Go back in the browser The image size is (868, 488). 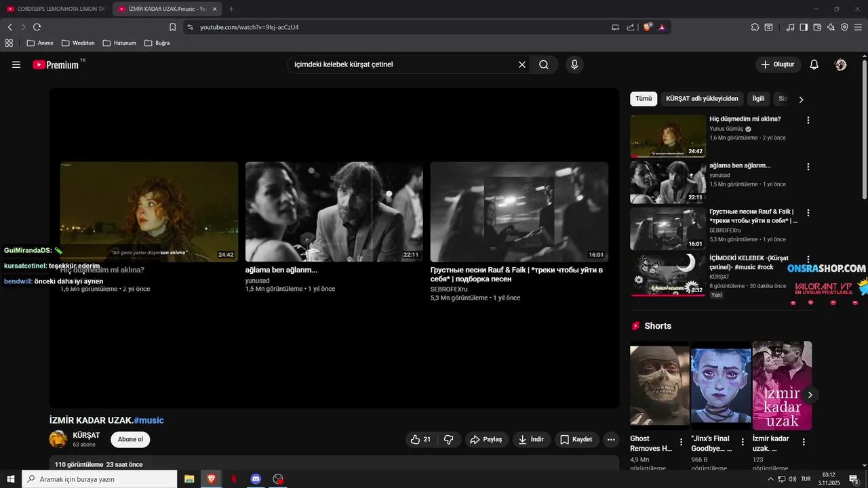[x=9, y=27]
